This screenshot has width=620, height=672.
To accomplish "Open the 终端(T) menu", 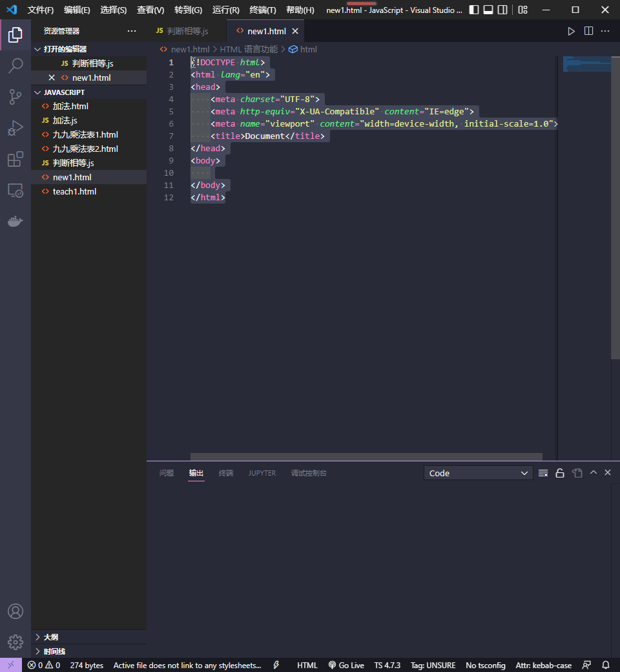I will point(263,10).
